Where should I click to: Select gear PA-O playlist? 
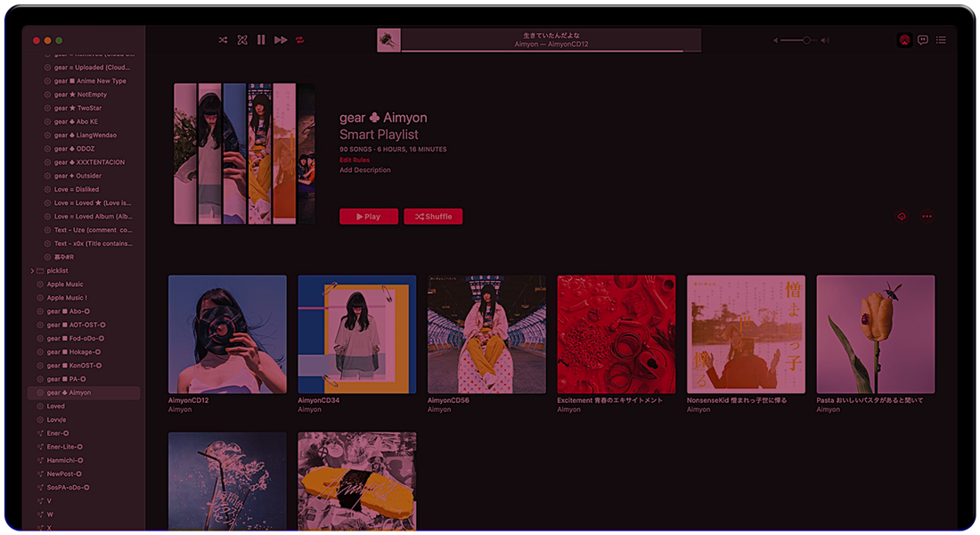(x=84, y=379)
